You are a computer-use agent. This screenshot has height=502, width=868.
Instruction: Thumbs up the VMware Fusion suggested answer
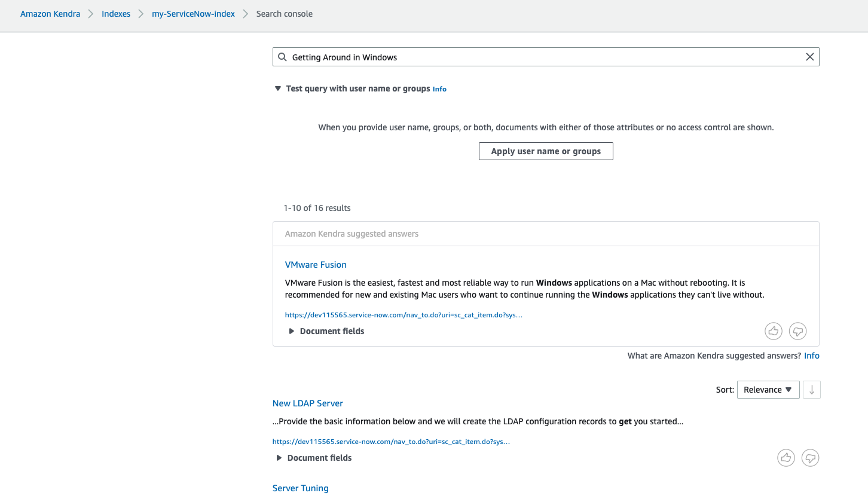pos(774,330)
